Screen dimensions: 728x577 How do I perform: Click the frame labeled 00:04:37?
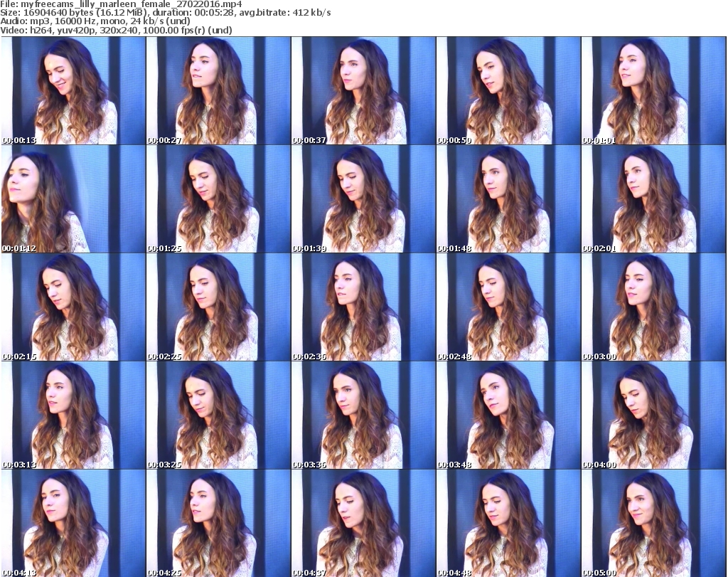click(x=363, y=524)
